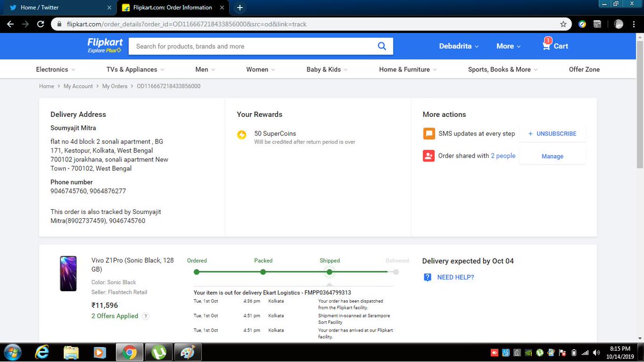
Task: Go to Home breadcrumb
Action: click(47, 86)
